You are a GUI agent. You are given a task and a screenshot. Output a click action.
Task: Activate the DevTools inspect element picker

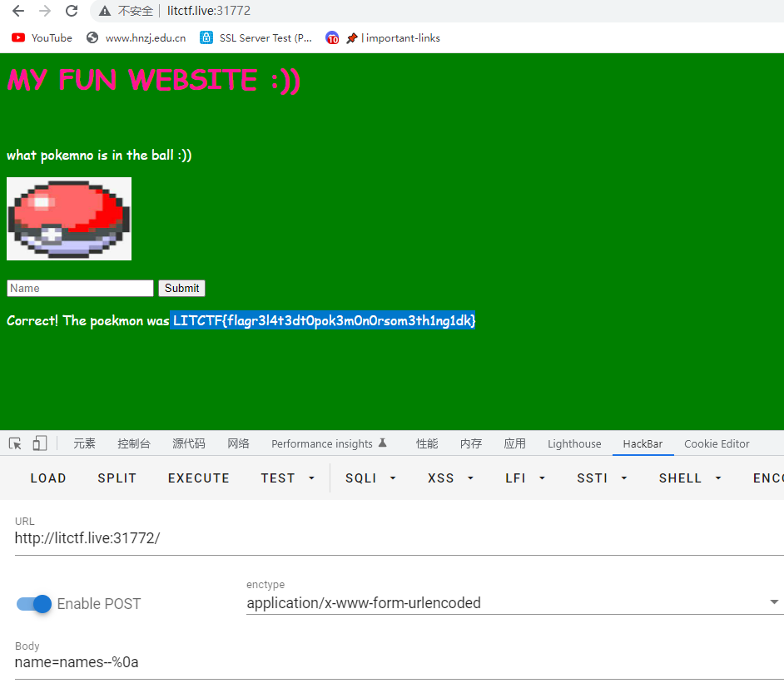point(15,443)
